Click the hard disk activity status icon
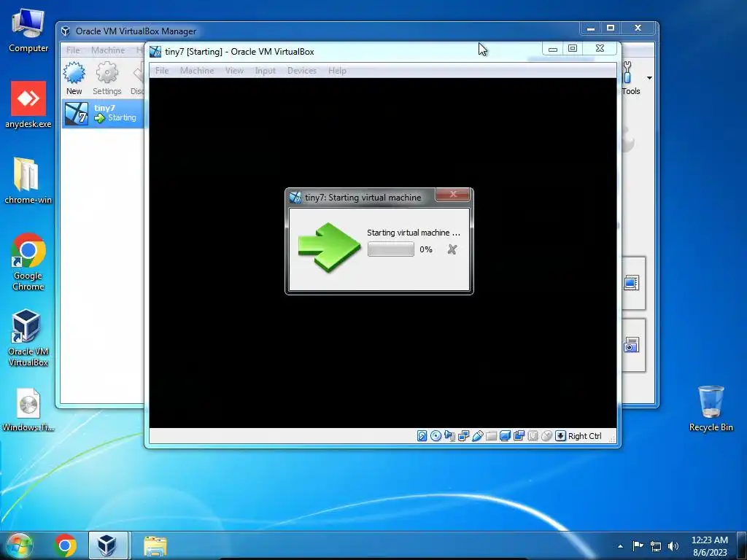The height and width of the screenshot is (560, 747). coord(422,436)
